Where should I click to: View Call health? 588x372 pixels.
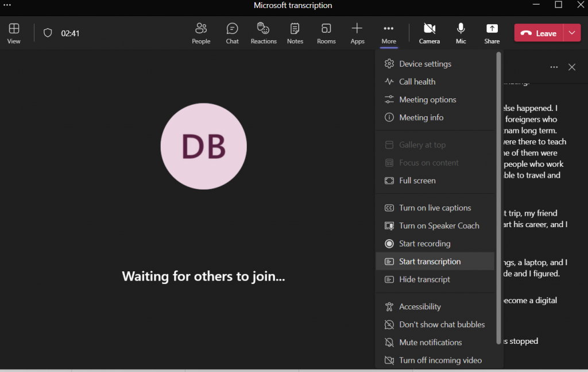click(435, 82)
